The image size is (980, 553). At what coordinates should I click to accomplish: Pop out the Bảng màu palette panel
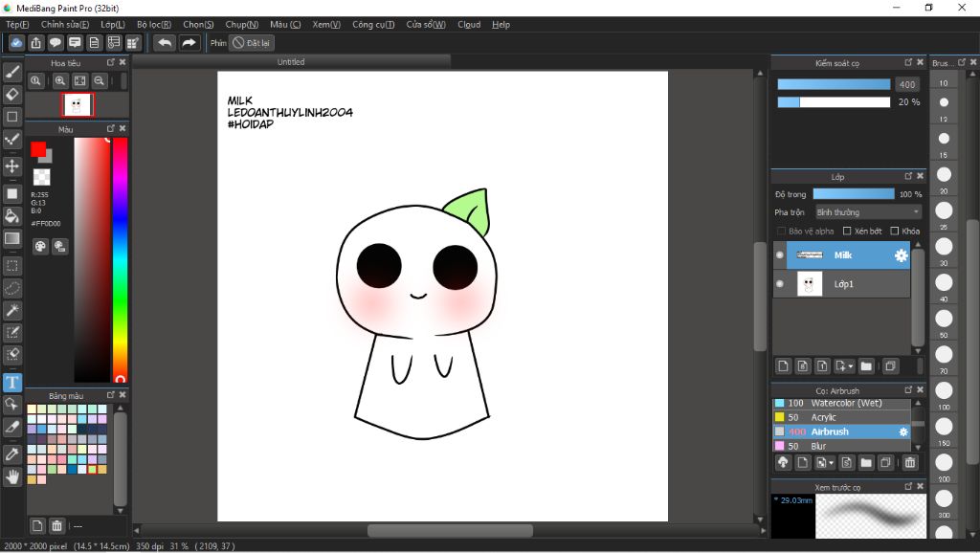click(111, 395)
